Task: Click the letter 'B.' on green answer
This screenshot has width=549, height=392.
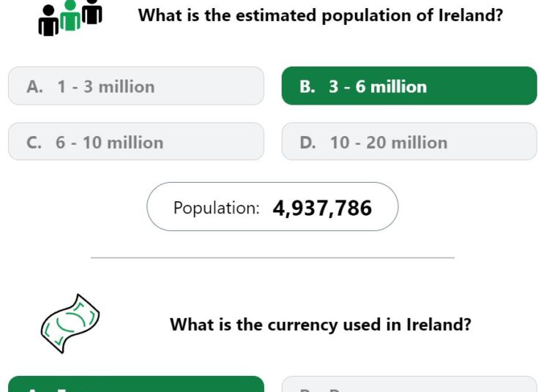Action: (307, 87)
